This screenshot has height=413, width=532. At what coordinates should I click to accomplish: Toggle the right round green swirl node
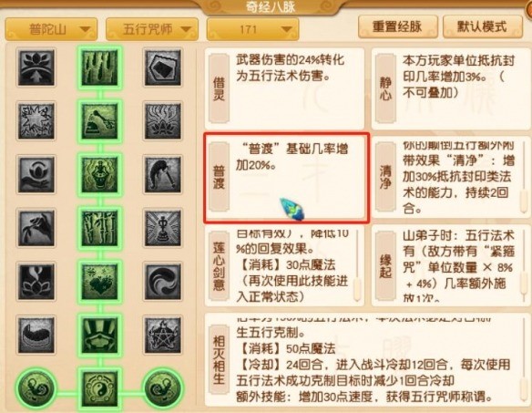(x=163, y=388)
